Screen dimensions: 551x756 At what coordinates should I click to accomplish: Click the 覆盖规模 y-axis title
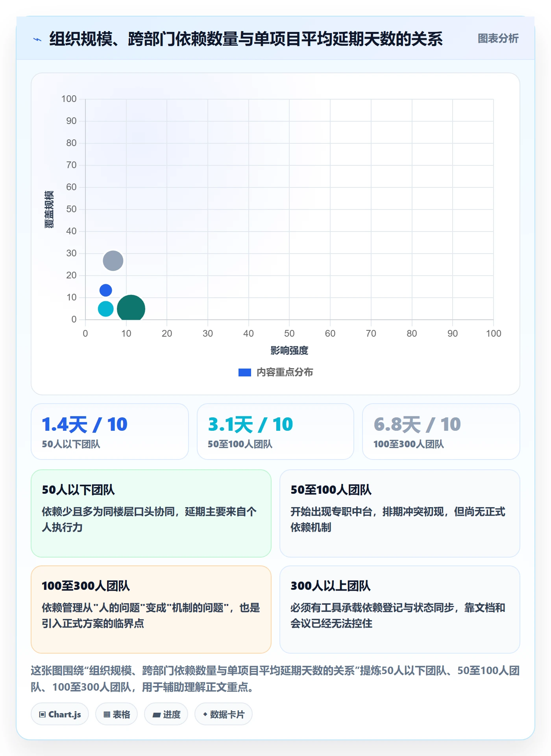click(49, 209)
